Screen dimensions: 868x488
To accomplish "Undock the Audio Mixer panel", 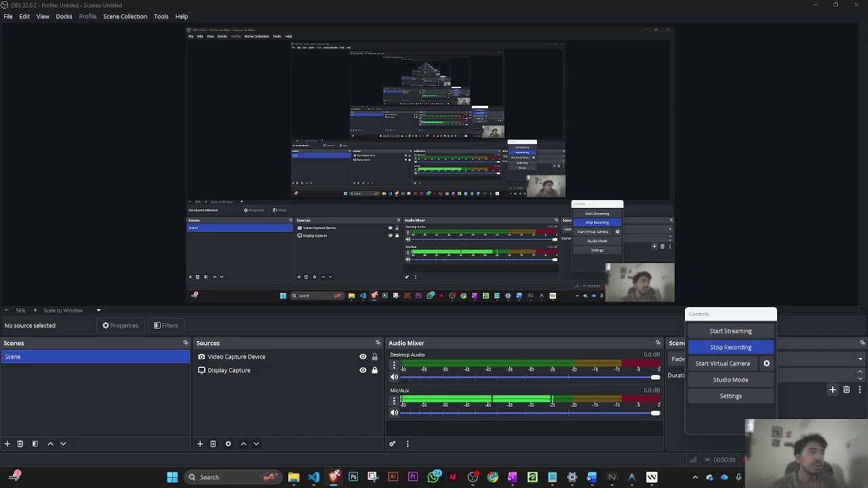I will 658,343.
